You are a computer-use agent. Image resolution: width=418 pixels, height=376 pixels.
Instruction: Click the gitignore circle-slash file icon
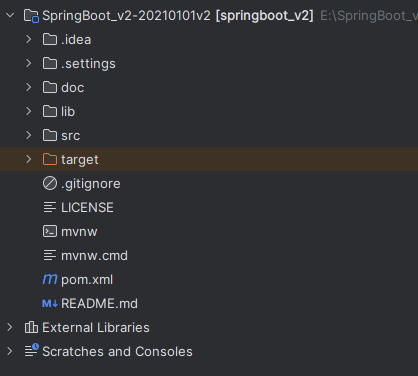coord(50,183)
